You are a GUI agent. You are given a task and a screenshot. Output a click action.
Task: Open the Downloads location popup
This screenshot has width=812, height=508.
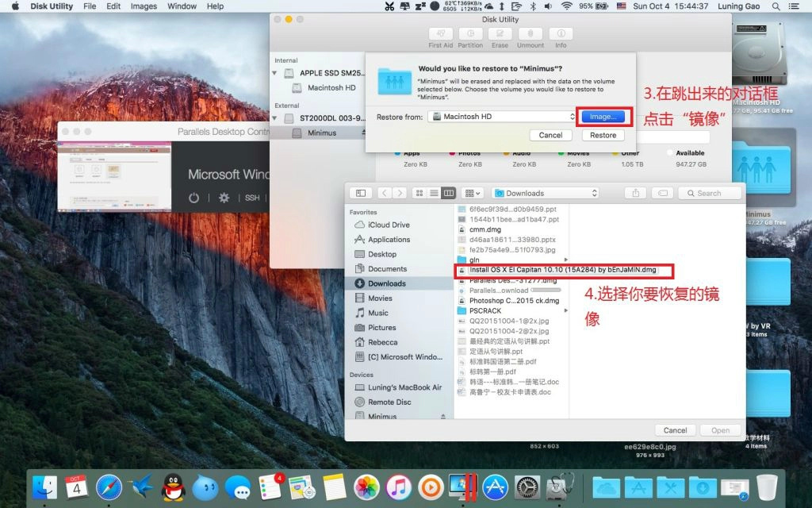point(546,194)
